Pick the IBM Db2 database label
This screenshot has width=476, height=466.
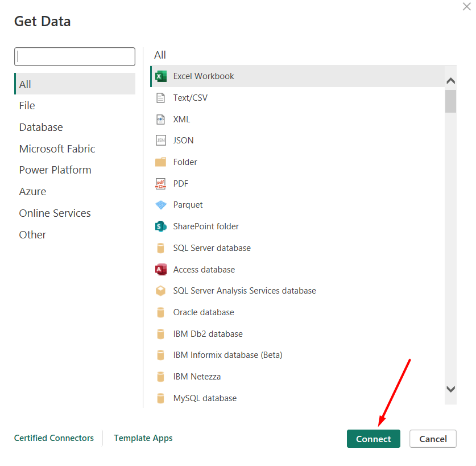208,334
